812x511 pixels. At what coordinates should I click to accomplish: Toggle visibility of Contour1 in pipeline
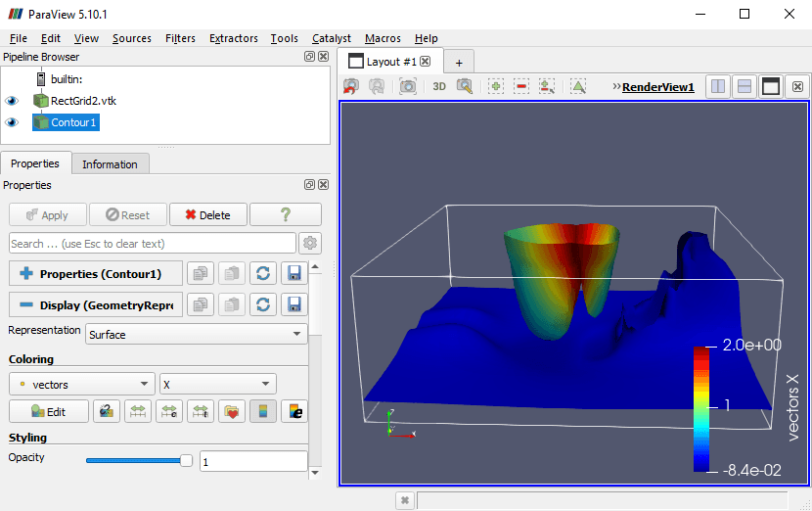point(12,122)
